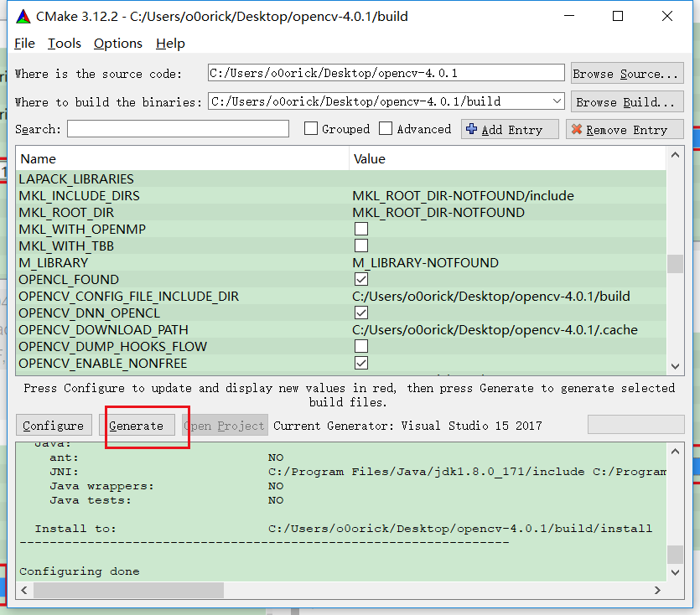
Task: Click the Browse Build button
Action: point(627,101)
